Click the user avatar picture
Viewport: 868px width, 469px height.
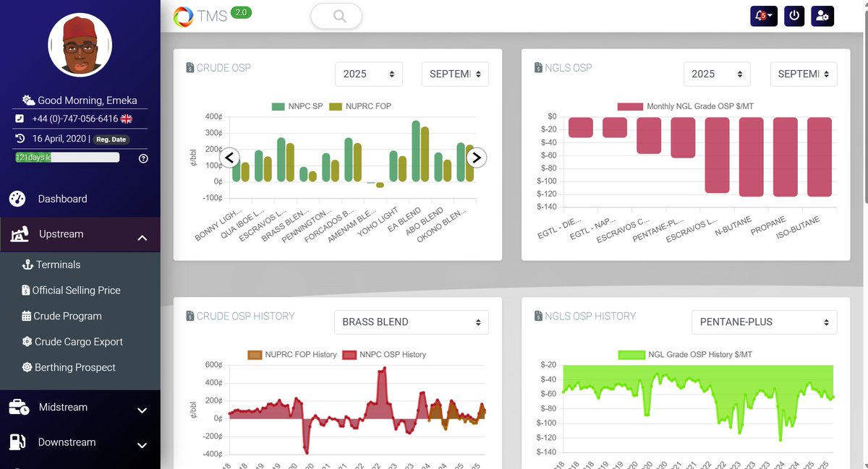[80, 45]
